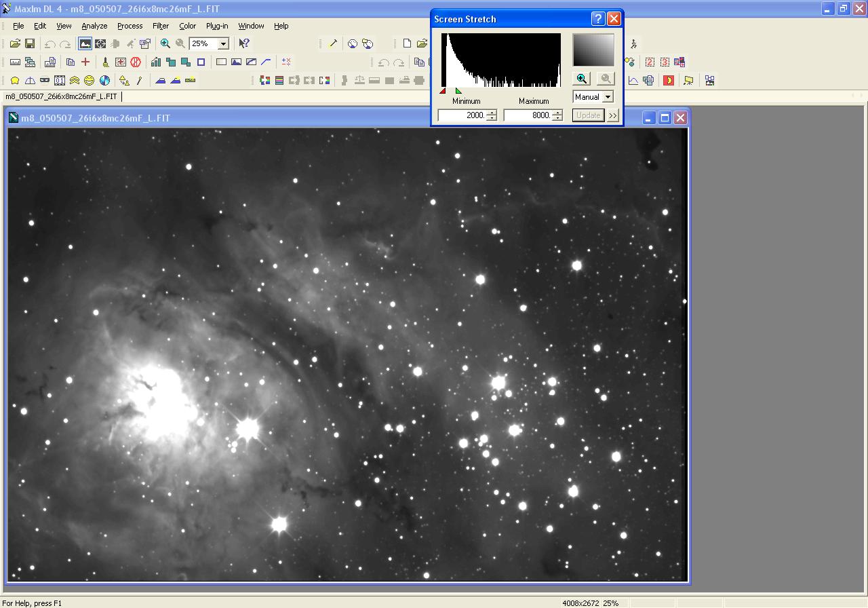Zoom in on the Screen Stretch histogram
868x608 pixels.
click(x=582, y=79)
